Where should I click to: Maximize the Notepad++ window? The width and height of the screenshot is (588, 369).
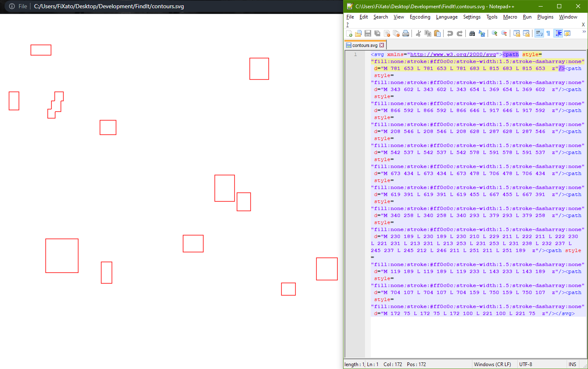pyautogui.click(x=559, y=6)
